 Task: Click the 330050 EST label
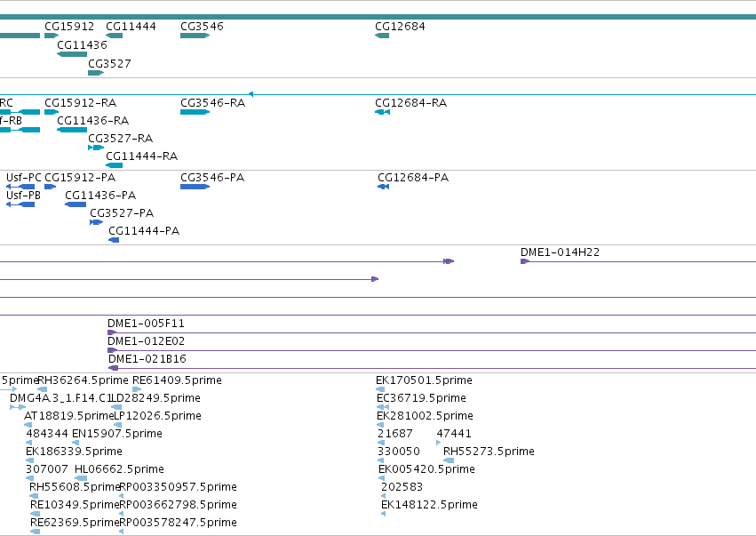click(x=399, y=452)
